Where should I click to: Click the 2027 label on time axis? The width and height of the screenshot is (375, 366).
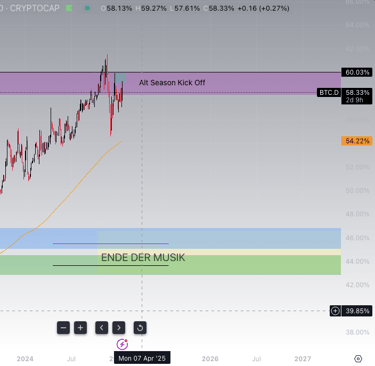pos(302,359)
